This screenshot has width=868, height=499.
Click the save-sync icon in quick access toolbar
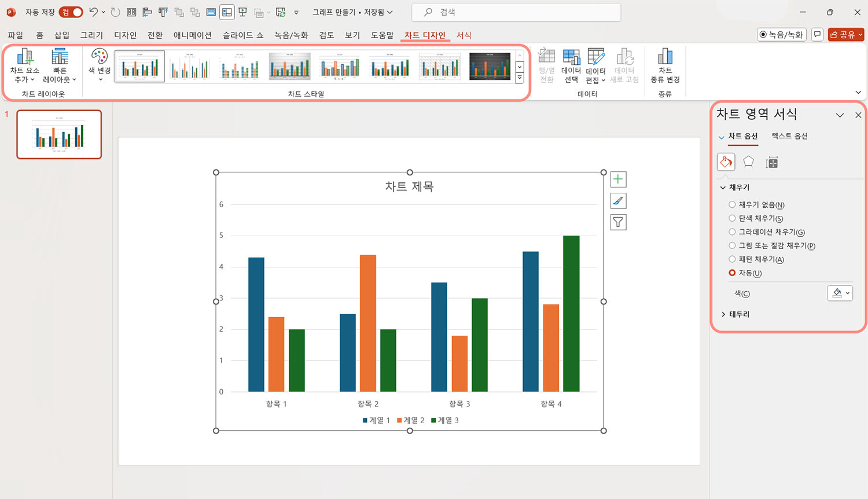pos(281,12)
